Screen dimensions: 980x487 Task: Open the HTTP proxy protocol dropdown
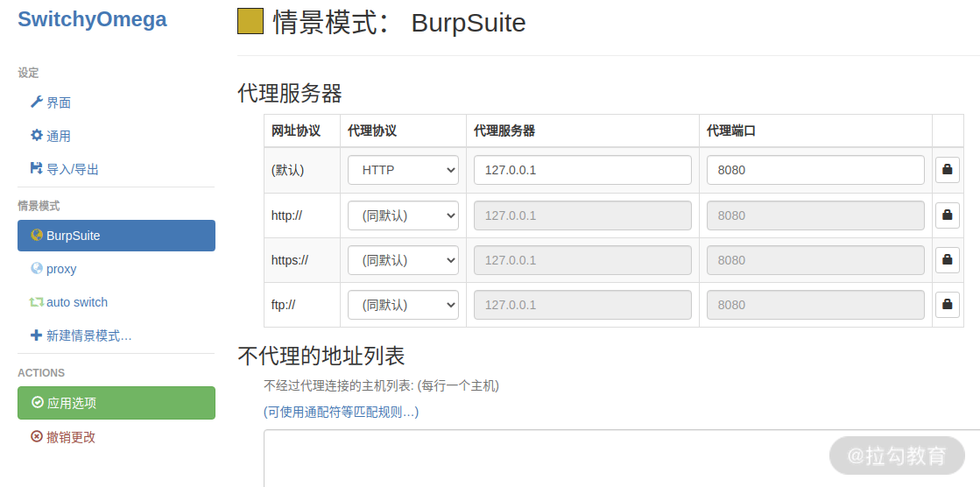pos(403,170)
